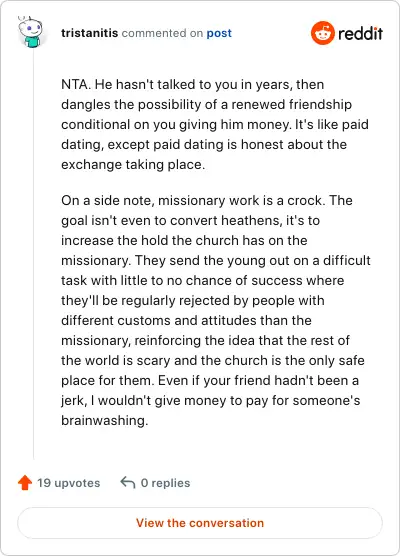Upvote with the orange arrow icon
The image size is (400, 556).
[x=25, y=483]
